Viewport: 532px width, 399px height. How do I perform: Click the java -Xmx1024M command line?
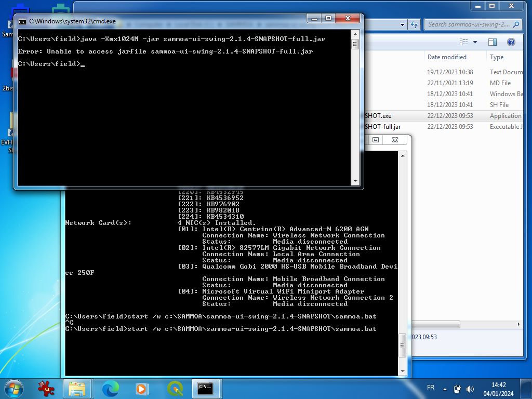(x=171, y=39)
